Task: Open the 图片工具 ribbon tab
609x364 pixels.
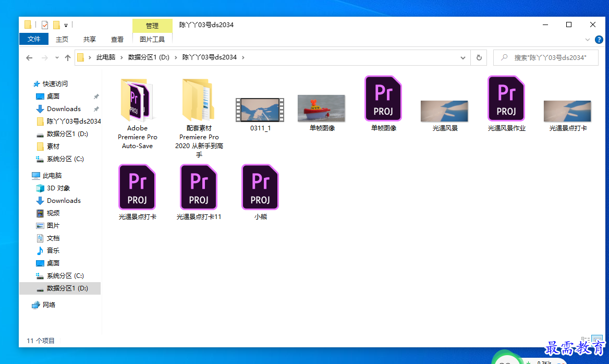Action: click(152, 39)
